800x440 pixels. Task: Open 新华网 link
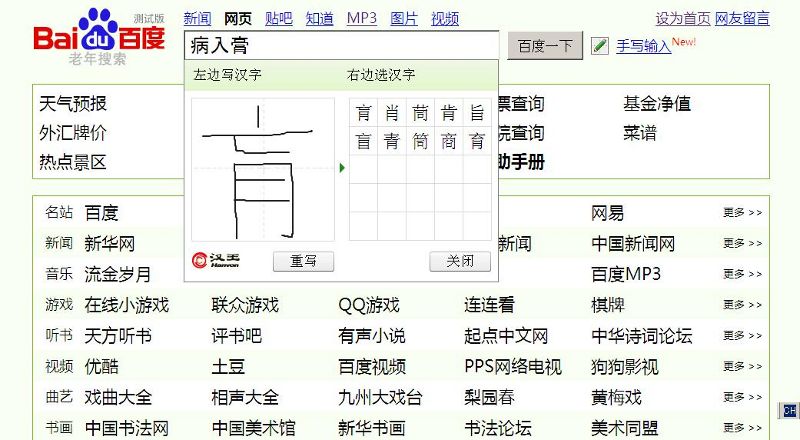click(110, 243)
